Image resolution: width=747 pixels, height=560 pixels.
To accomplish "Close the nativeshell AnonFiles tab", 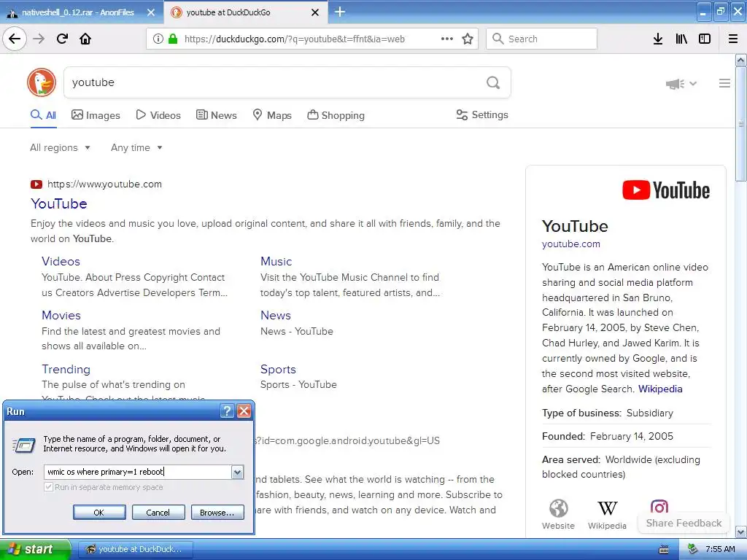I will click(x=151, y=12).
